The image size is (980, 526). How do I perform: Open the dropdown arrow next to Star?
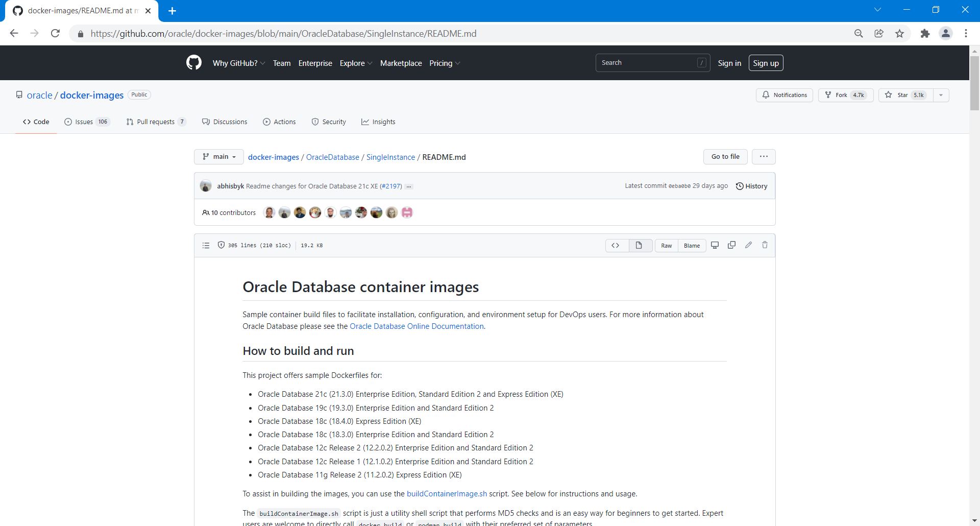point(941,95)
